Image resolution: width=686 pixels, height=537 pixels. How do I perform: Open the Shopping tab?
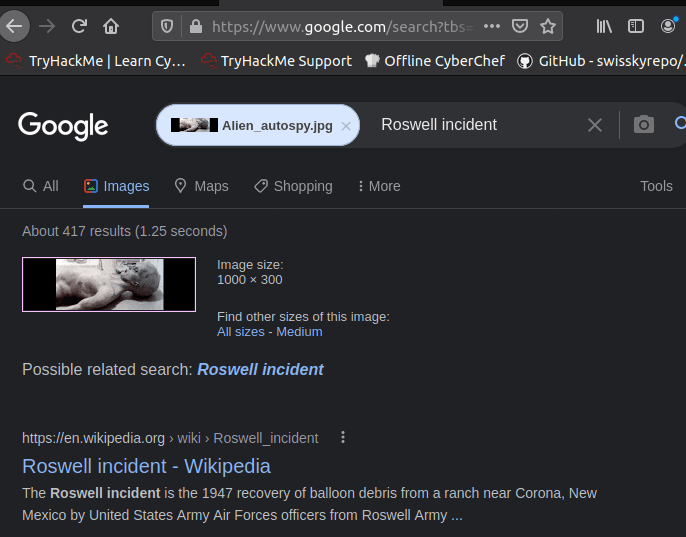(x=293, y=186)
